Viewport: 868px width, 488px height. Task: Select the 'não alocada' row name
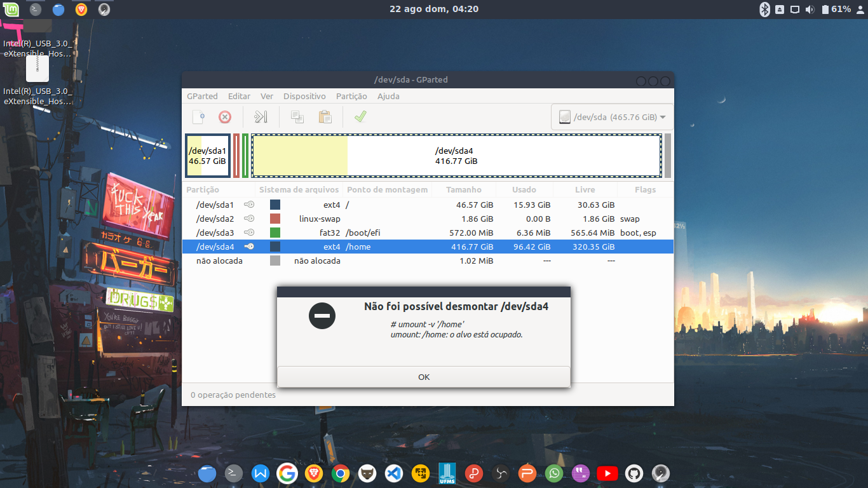point(219,261)
